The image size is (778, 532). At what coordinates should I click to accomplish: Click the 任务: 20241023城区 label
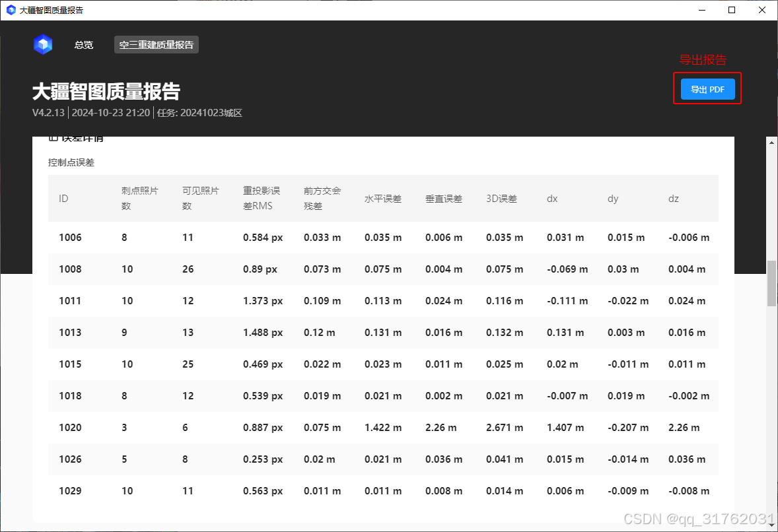point(199,113)
